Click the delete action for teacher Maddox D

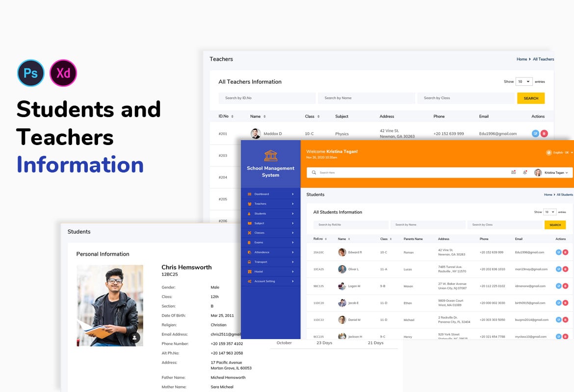pyautogui.click(x=544, y=133)
